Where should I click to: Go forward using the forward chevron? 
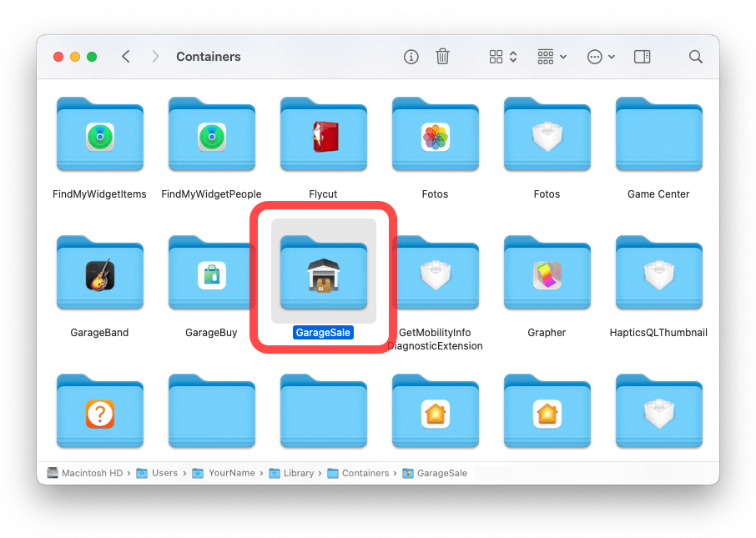tap(154, 57)
